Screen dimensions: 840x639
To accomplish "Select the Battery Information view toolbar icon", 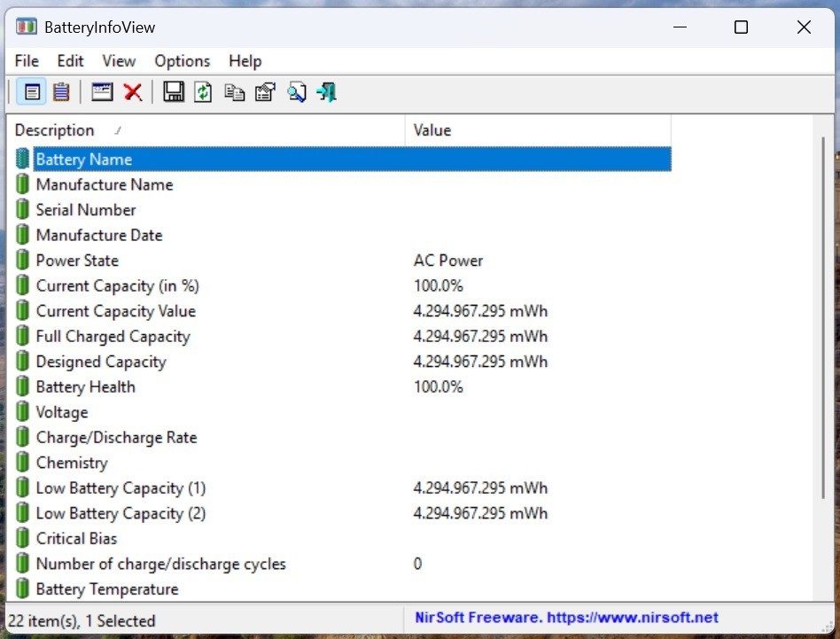I will coord(32,92).
